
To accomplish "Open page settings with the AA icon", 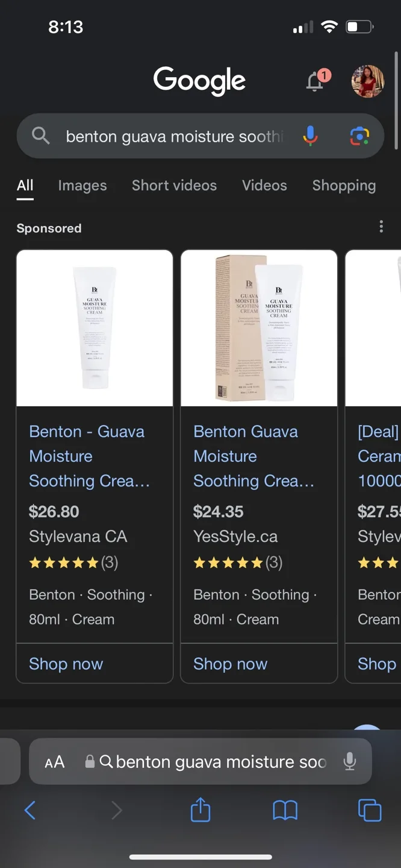I will tap(55, 761).
